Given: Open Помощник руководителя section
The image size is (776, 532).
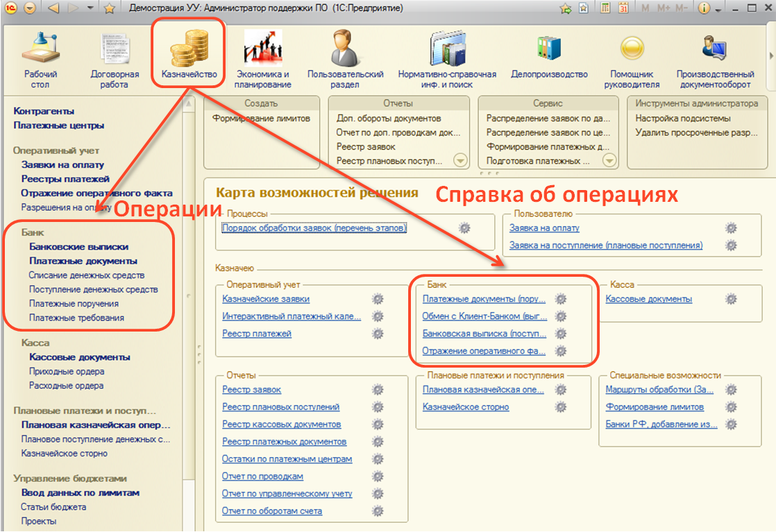Looking at the screenshot, I should tap(631, 60).
